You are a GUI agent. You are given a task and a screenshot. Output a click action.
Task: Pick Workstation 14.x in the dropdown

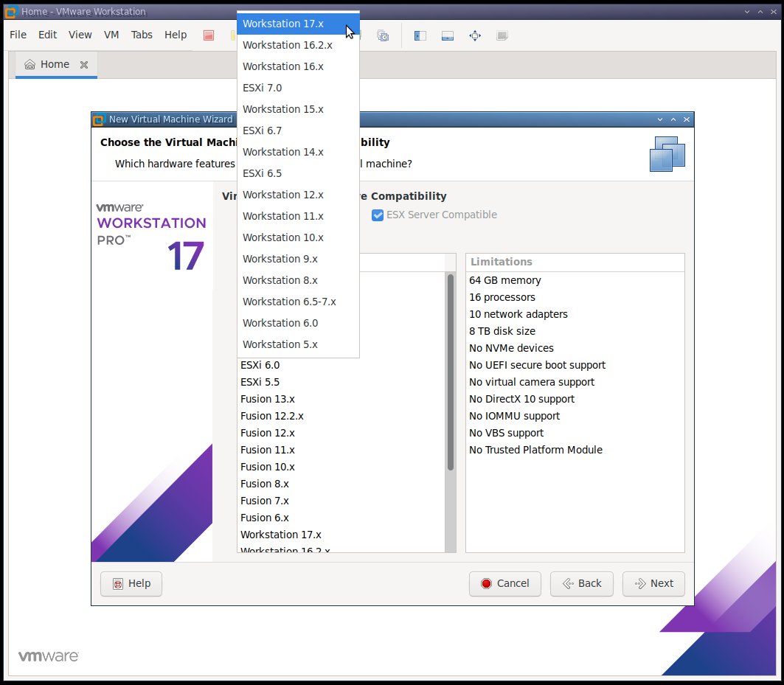click(298, 152)
